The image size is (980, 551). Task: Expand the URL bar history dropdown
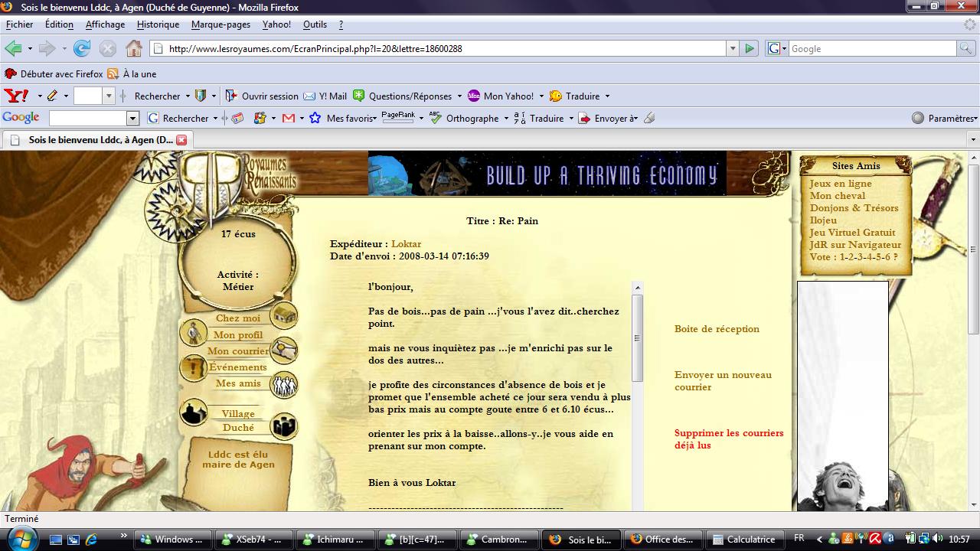(731, 49)
